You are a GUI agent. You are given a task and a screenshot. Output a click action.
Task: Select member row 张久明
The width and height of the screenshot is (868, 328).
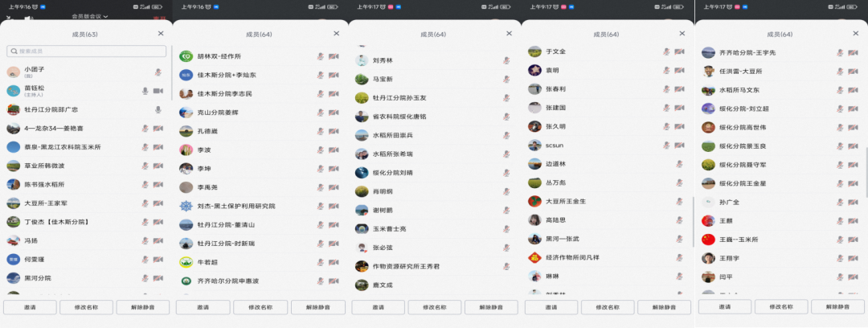608,126
